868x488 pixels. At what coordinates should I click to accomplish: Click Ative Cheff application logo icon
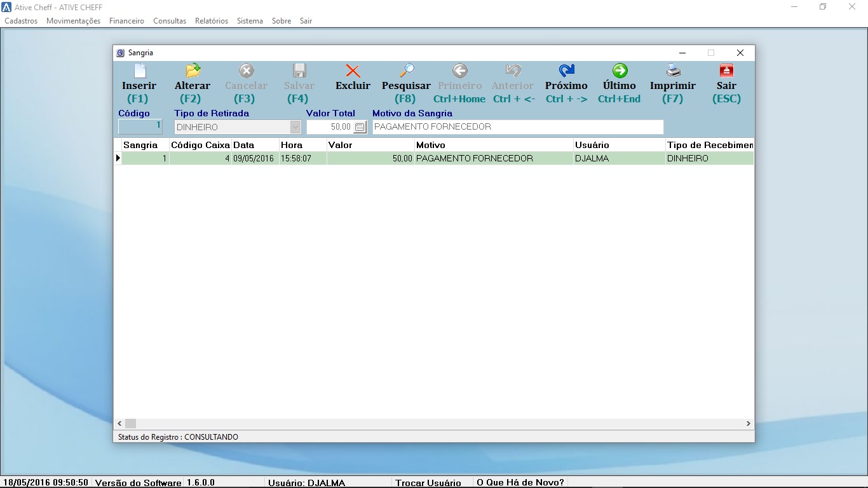7,7
